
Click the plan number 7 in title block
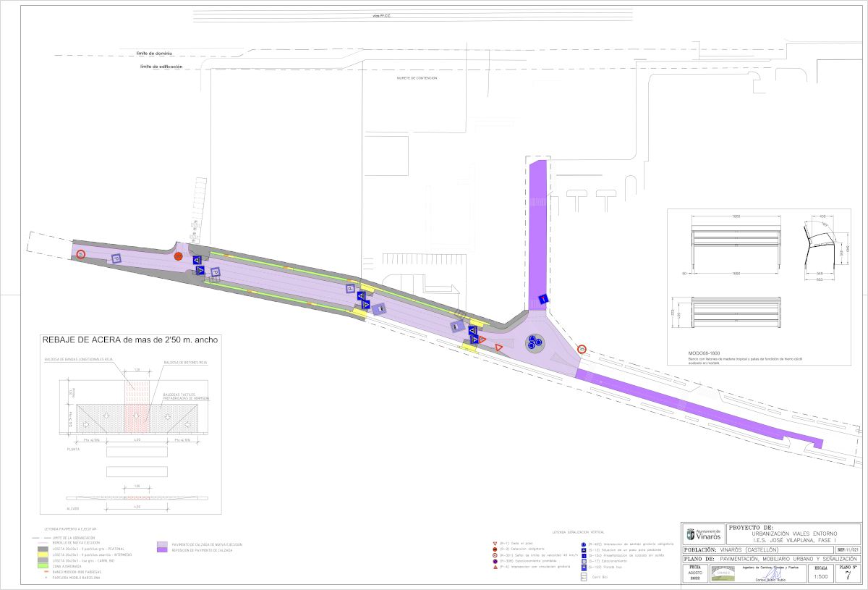(x=848, y=576)
